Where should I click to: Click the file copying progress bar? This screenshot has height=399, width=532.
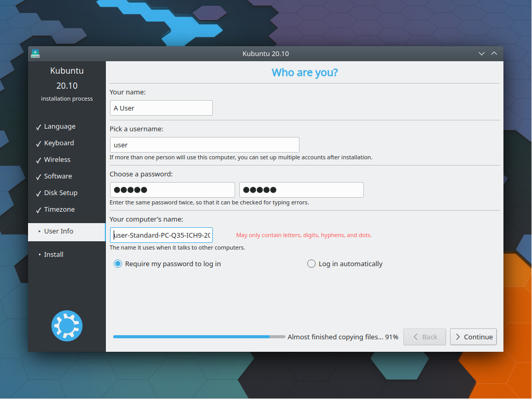(x=199, y=337)
